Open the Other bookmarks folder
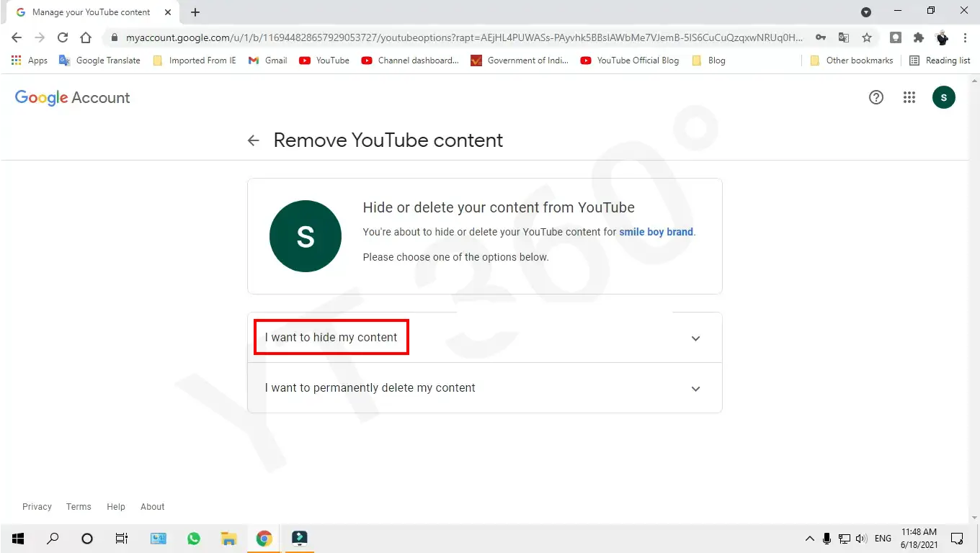 (x=852, y=60)
